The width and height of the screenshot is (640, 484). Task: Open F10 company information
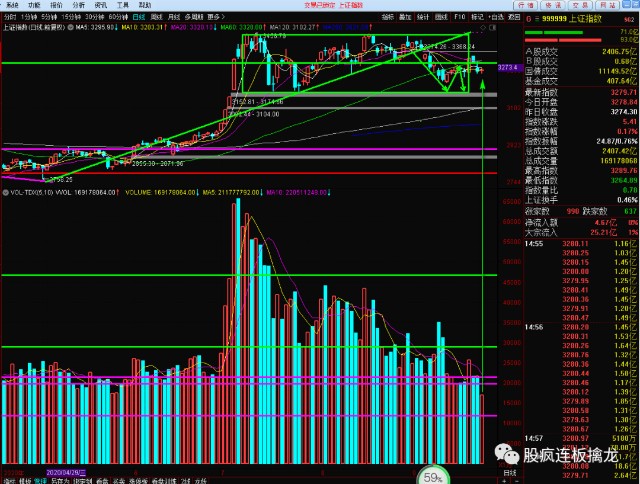(x=461, y=17)
